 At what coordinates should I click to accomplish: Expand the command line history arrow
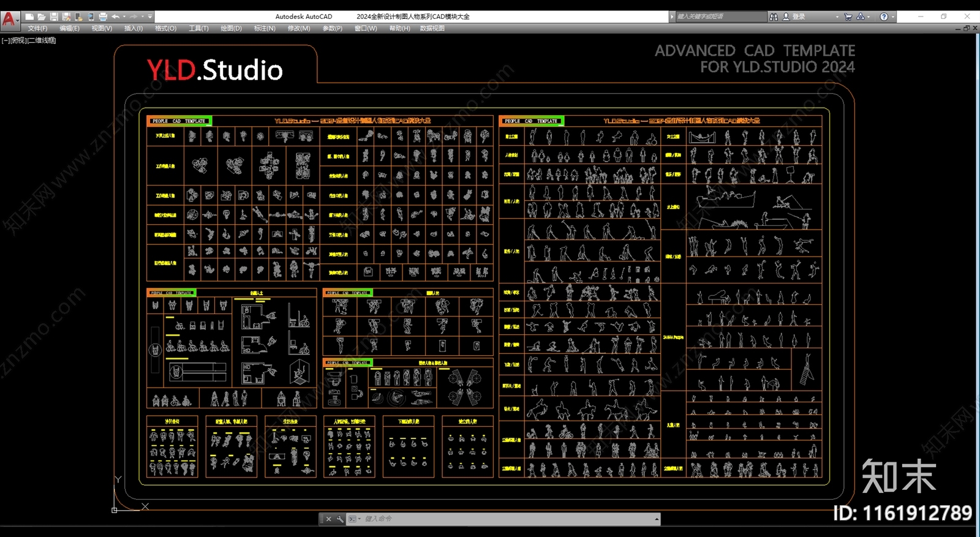pyautogui.click(x=657, y=519)
